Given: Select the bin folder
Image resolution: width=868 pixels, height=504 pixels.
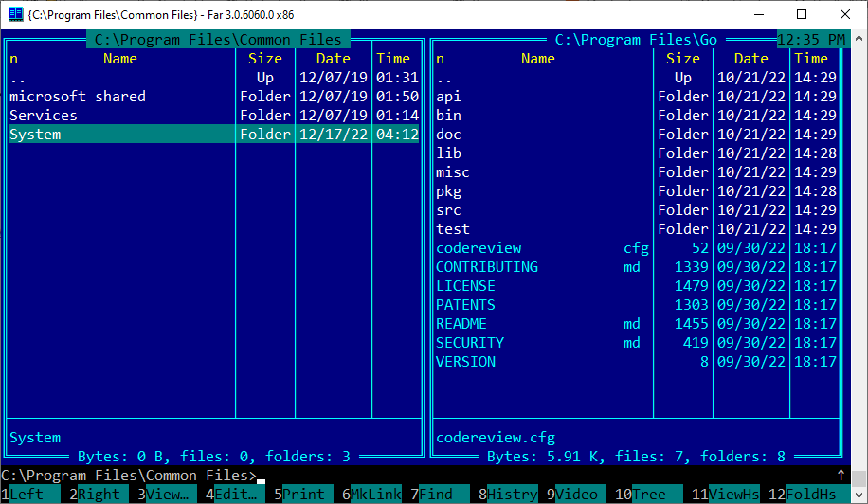Looking at the screenshot, I should click(x=636, y=115).
